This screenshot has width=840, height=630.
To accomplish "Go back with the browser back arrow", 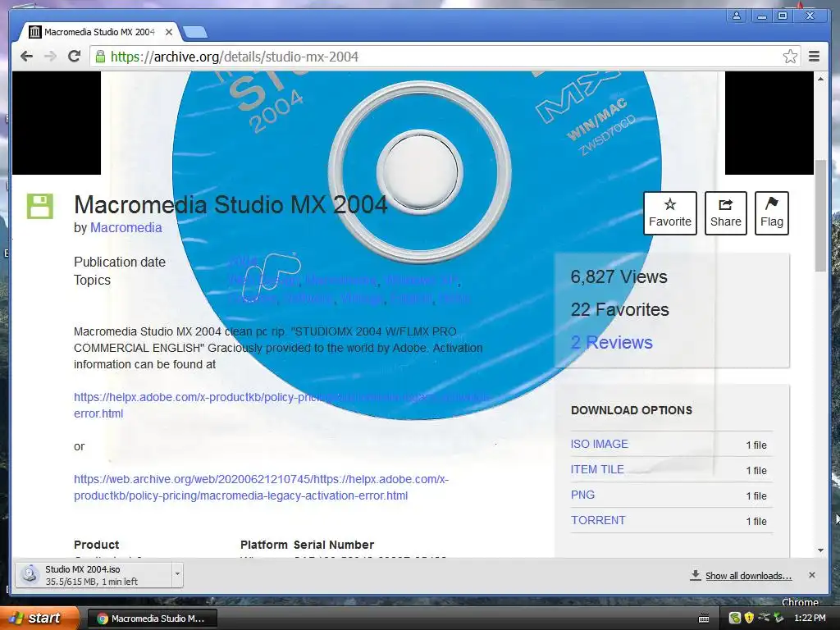I will pos(26,57).
